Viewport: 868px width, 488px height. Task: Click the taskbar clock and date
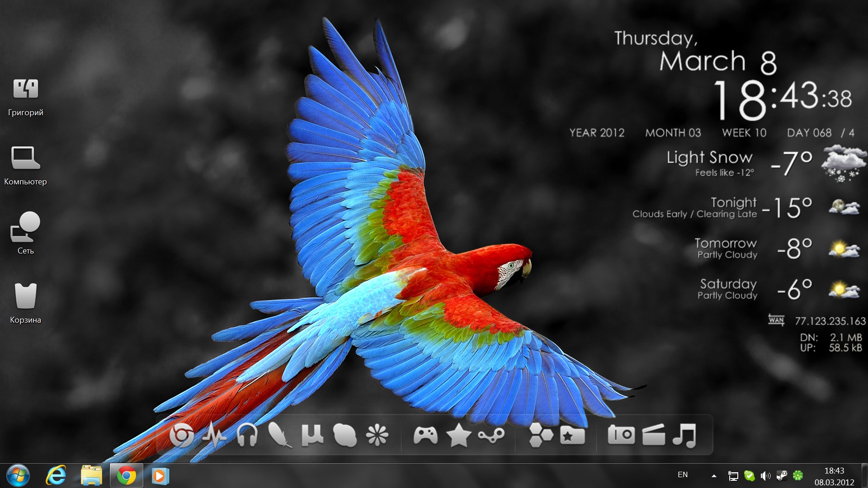(834, 476)
